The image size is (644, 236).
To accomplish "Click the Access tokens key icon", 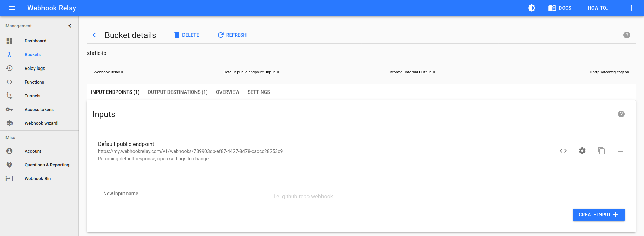I will pos(9,109).
